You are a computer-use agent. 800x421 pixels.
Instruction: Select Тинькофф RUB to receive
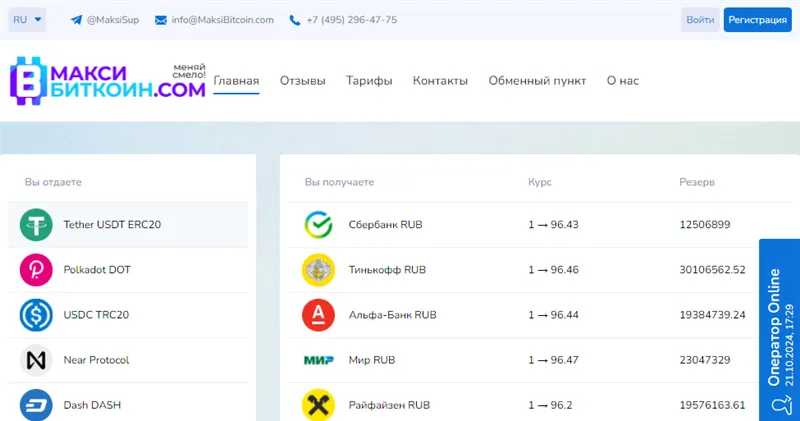pyautogui.click(x=387, y=269)
